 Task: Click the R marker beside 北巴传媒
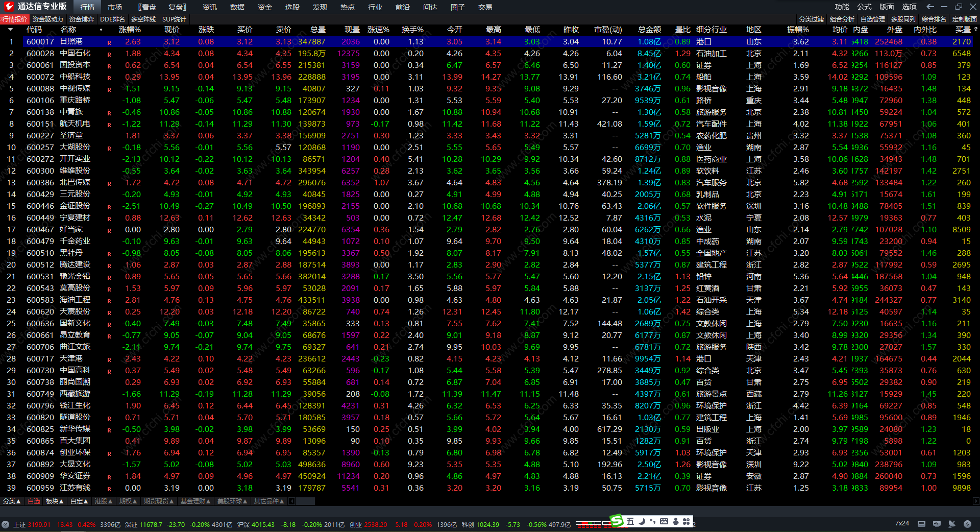coord(109,183)
